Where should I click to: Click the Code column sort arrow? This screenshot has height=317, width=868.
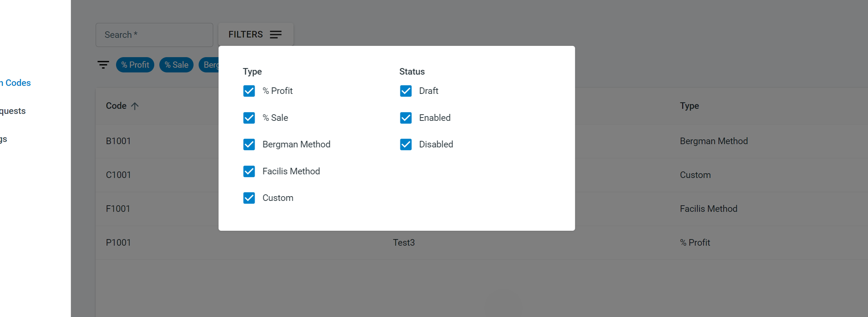[135, 106]
